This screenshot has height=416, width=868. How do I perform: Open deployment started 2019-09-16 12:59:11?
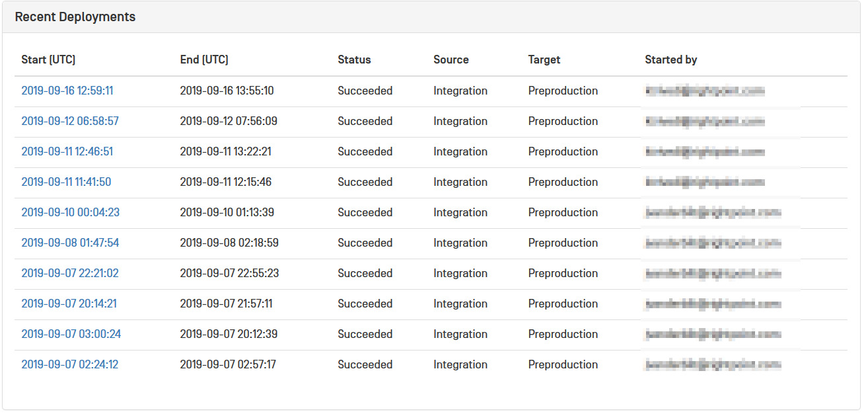click(67, 91)
